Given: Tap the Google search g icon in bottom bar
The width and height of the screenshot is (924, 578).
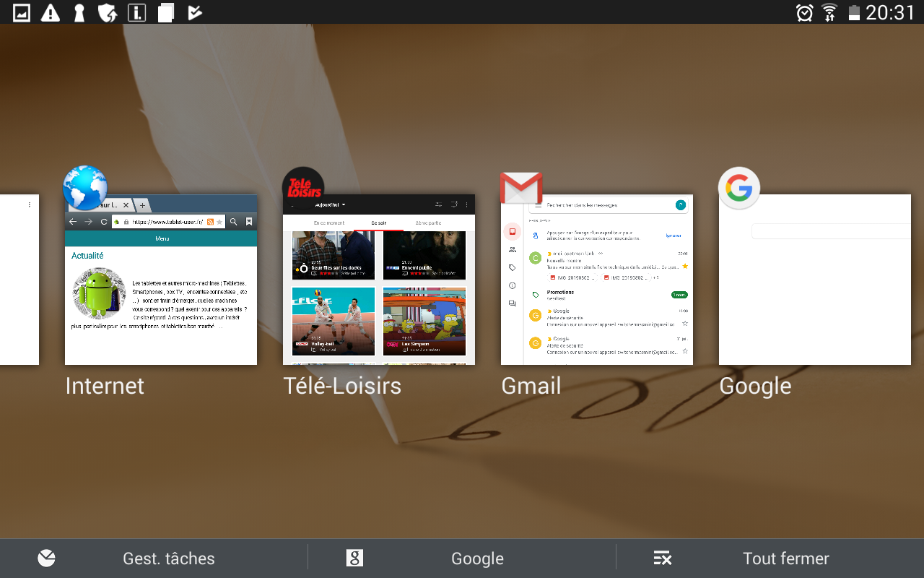Looking at the screenshot, I should pyautogui.click(x=354, y=558).
